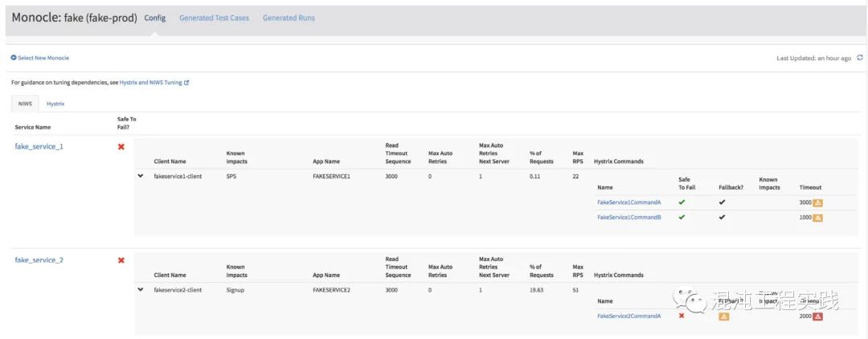Open the Generated Runs tab

pos(289,18)
